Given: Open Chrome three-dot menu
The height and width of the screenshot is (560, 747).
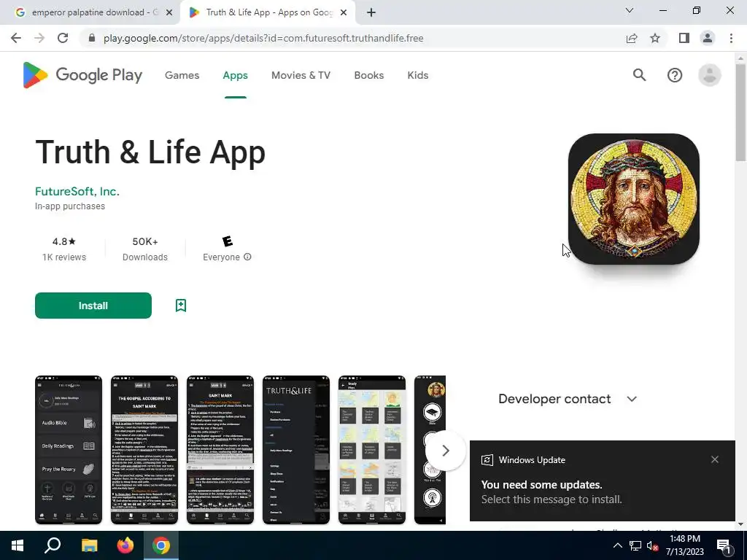Looking at the screenshot, I should tap(731, 38).
